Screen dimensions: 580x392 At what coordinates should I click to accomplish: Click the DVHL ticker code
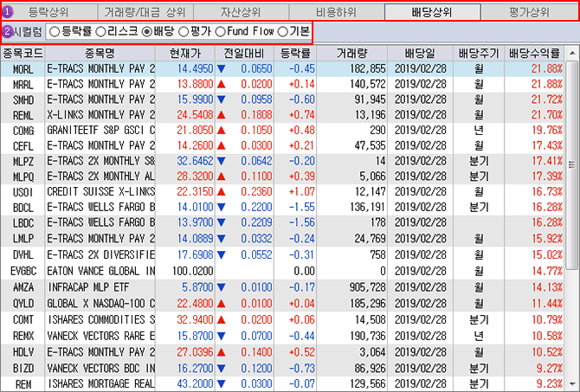[x=23, y=255]
